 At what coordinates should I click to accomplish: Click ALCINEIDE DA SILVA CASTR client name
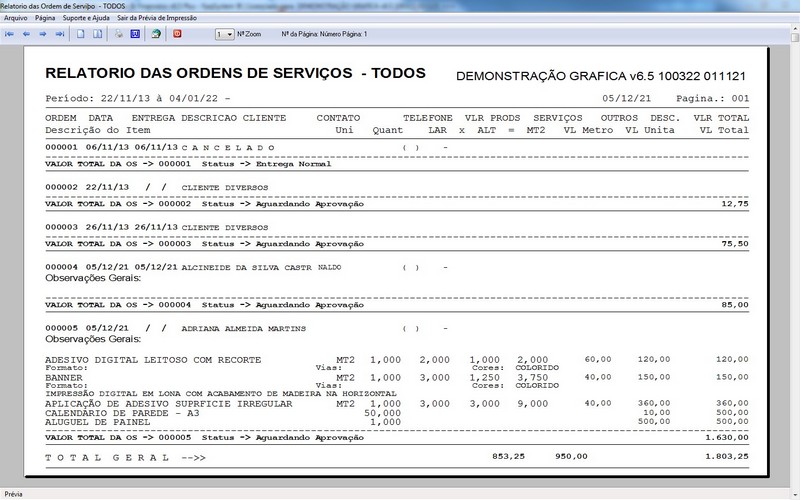point(246,267)
